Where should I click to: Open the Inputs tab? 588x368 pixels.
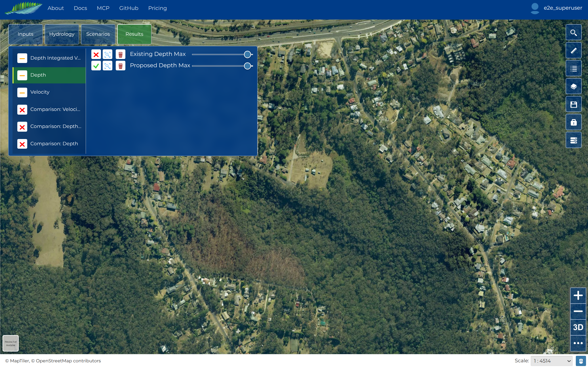pos(26,34)
